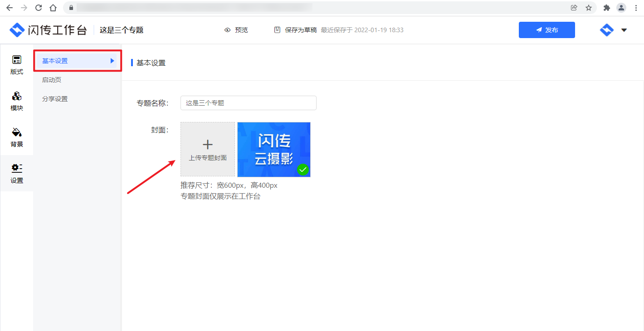This screenshot has height=331, width=644.
Task: Click the account logo avatar at top right
Action: (607, 30)
